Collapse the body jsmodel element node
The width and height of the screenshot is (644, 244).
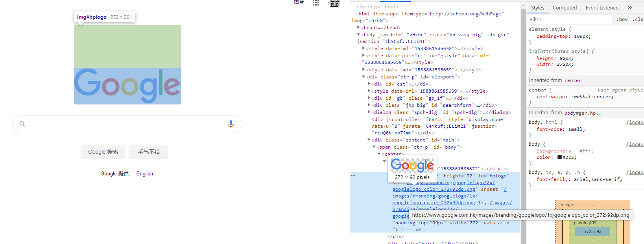358,34
